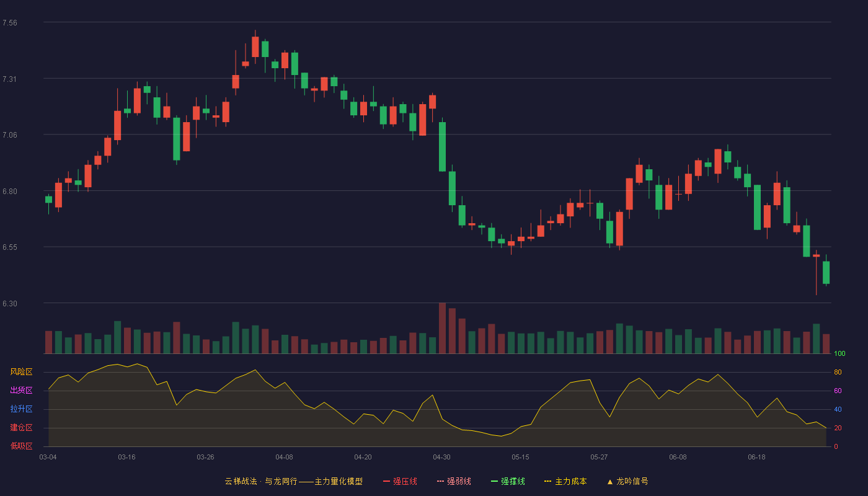Image resolution: width=868 pixels, height=496 pixels.
Task: Click the 05-27 date label
Action: coord(599,457)
